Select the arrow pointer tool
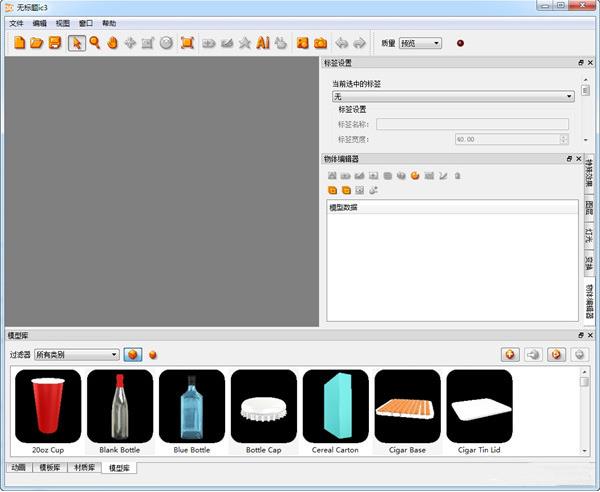This screenshot has width=600, height=492. (76, 43)
